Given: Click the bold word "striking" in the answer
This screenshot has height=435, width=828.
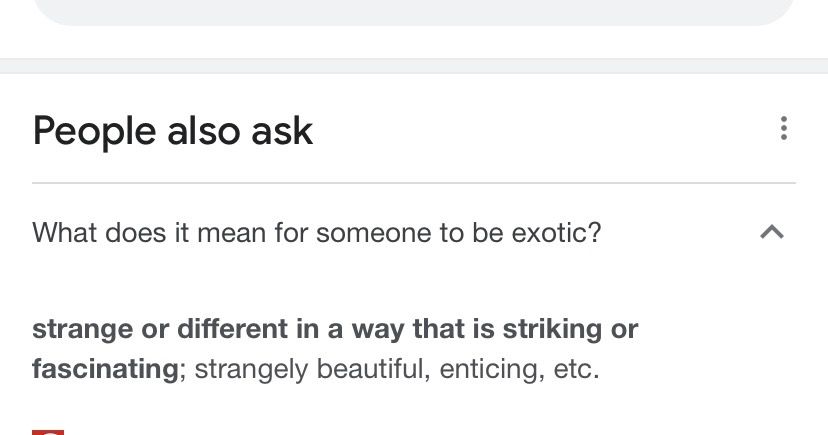Looking at the screenshot, I should [551, 329].
